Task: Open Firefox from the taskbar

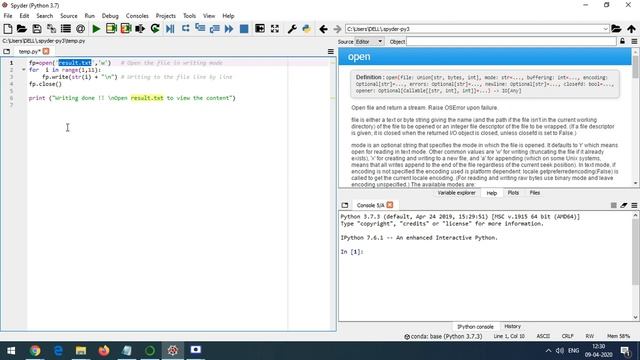Action: pyautogui.click(x=104, y=350)
